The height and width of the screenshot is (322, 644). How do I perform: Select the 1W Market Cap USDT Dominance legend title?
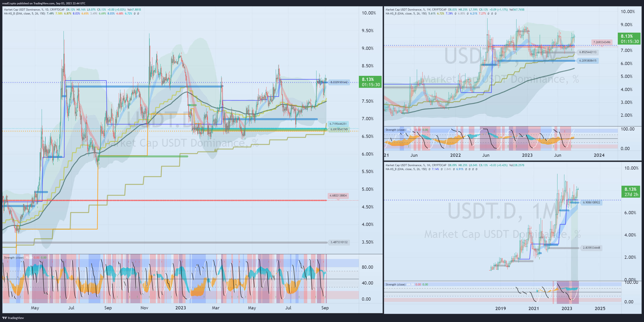[416, 9]
